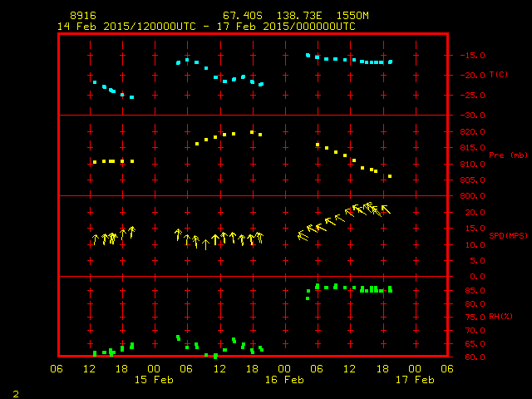The image size is (532, 399).
Task: Click the -30.0 temperature tick label
Action: coord(471,116)
